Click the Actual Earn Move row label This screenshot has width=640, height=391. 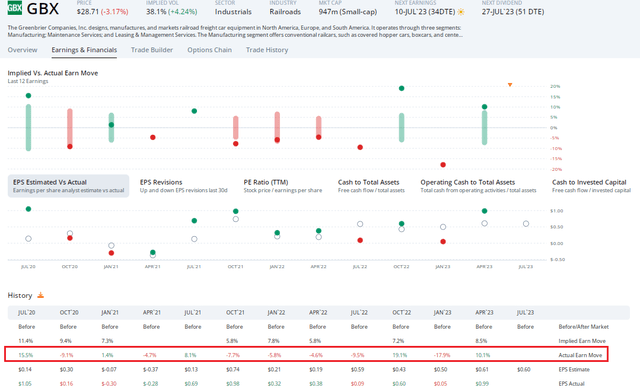coord(580,355)
